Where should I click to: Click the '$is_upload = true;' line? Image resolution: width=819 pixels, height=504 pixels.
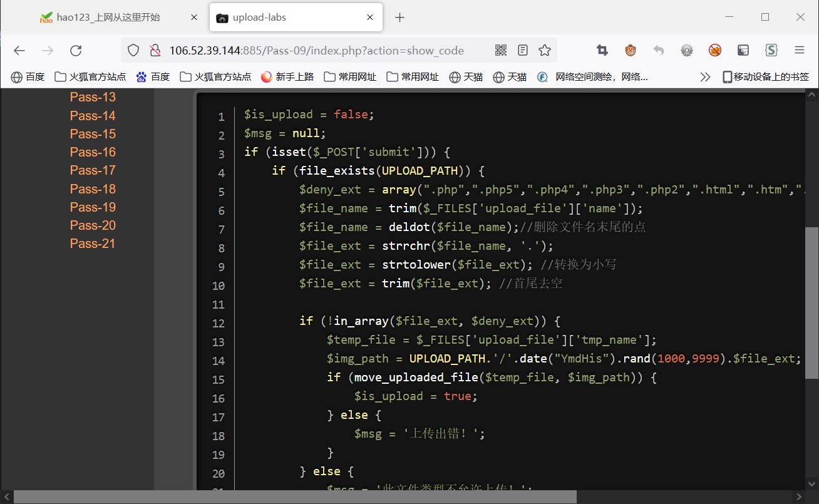pyautogui.click(x=416, y=396)
